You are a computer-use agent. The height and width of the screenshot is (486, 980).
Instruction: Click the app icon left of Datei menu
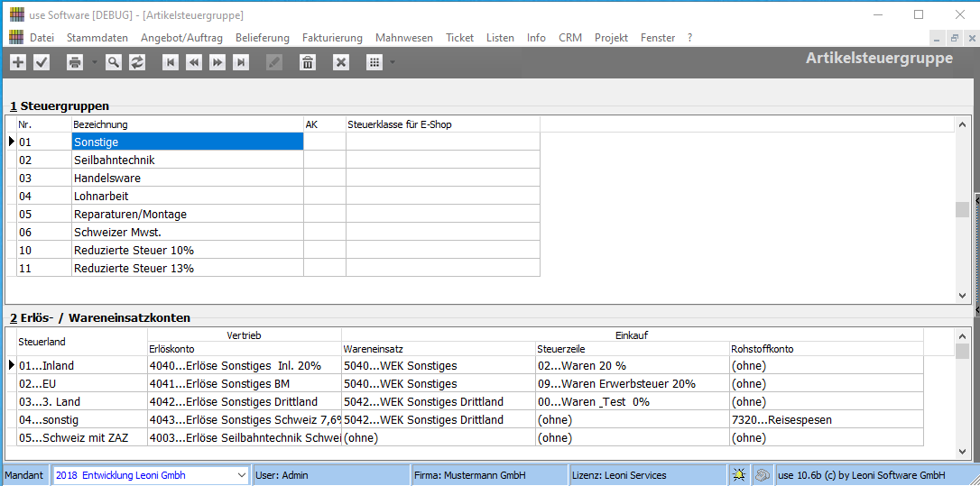pyautogui.click(x=16, y=38)
